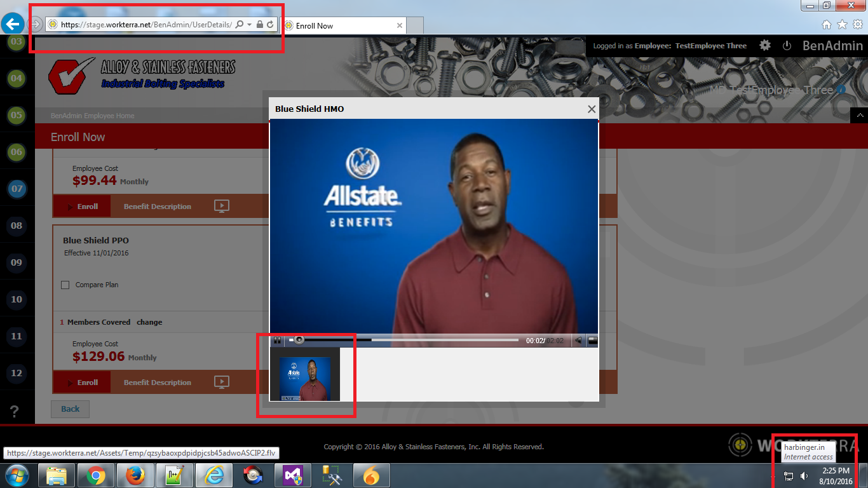Screen dimensions: 868x488
Task: Click Alloy & Stainless Fasteners logo
Action: tap(142, 75)
